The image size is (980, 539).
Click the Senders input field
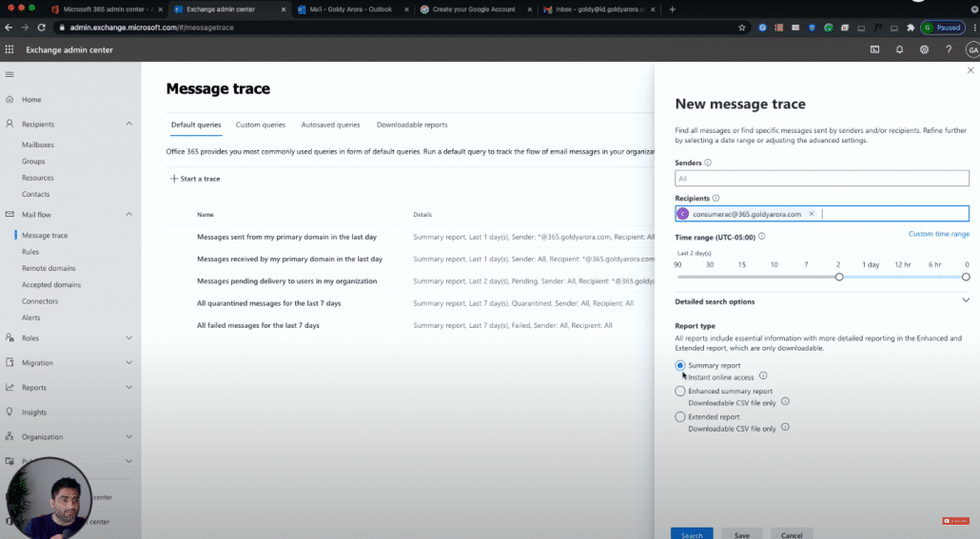[x=822, y=178]
